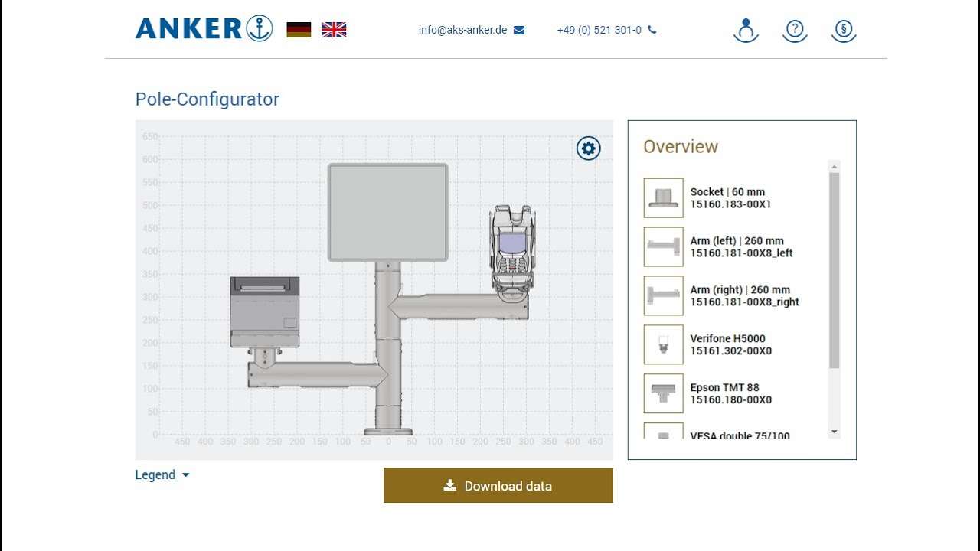The height and width of the screenshot is (551, 980).
Task: Expand the Legend dropdown
Action: (x=162, y=474)
